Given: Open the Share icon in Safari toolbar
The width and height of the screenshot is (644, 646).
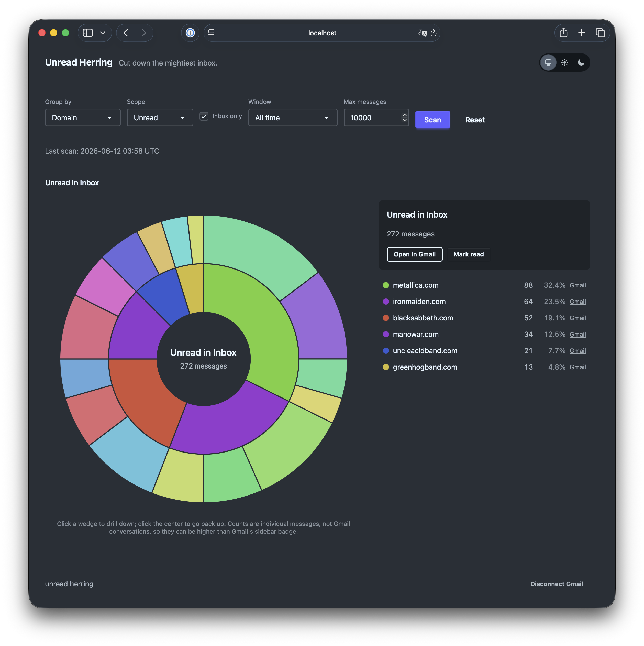Looking at the screenshot, I should click(563, 33).
